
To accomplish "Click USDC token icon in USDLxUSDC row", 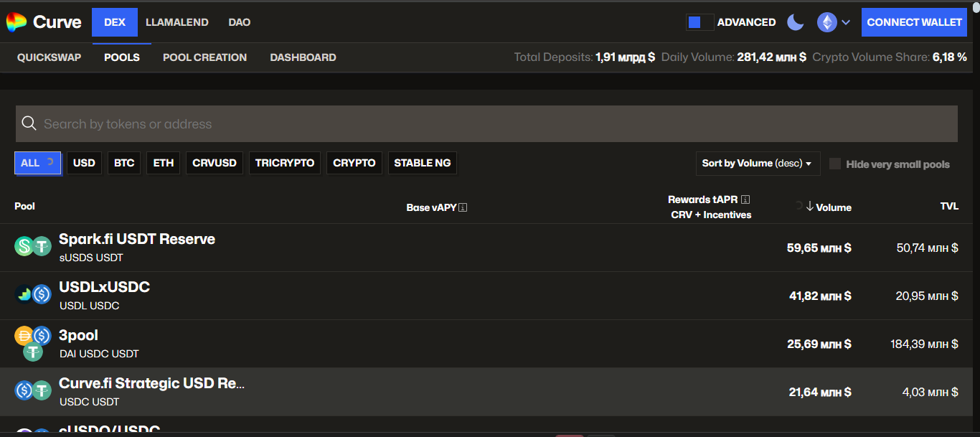I will [x=42, y=294].
